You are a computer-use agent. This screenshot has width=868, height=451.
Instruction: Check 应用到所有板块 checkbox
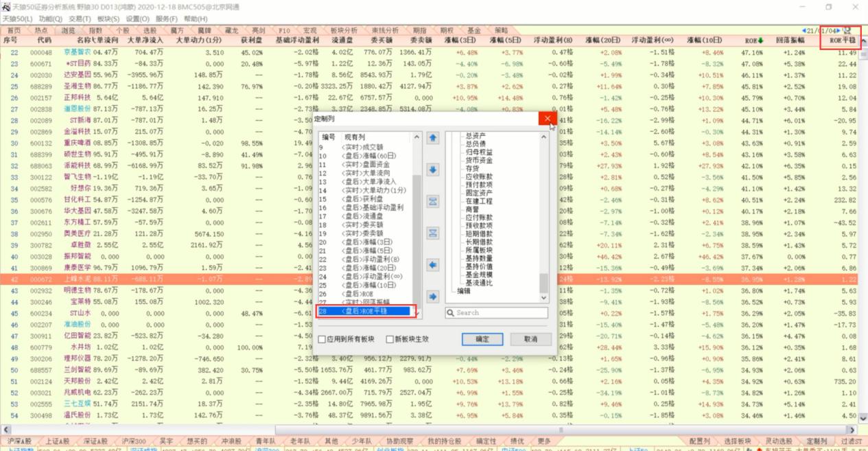tap(322, 339)
